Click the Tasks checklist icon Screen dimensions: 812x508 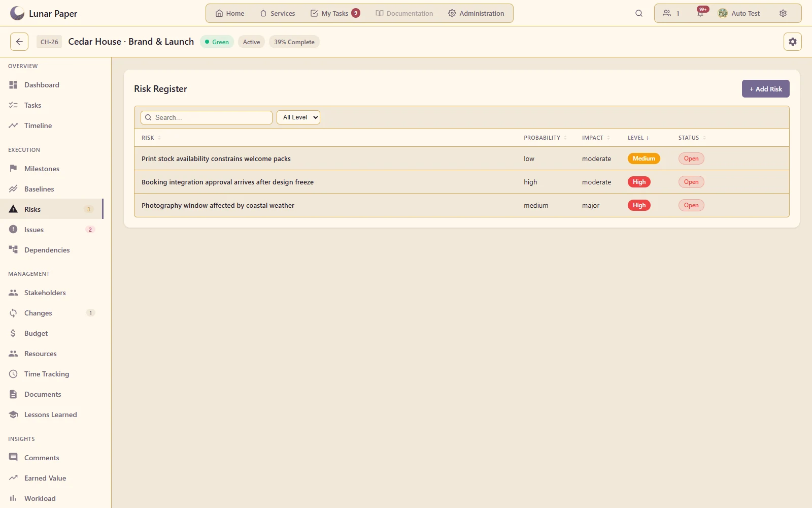click(13, 105)
